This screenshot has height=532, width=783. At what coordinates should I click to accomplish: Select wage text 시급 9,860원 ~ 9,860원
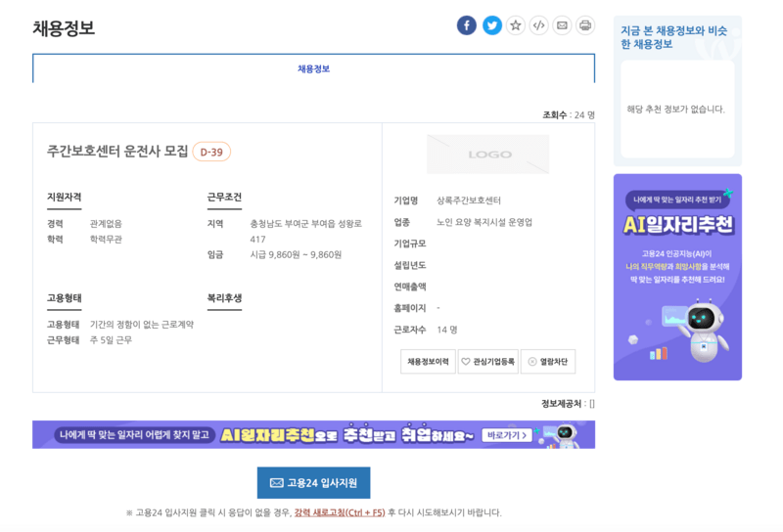[x=296, y=254]
